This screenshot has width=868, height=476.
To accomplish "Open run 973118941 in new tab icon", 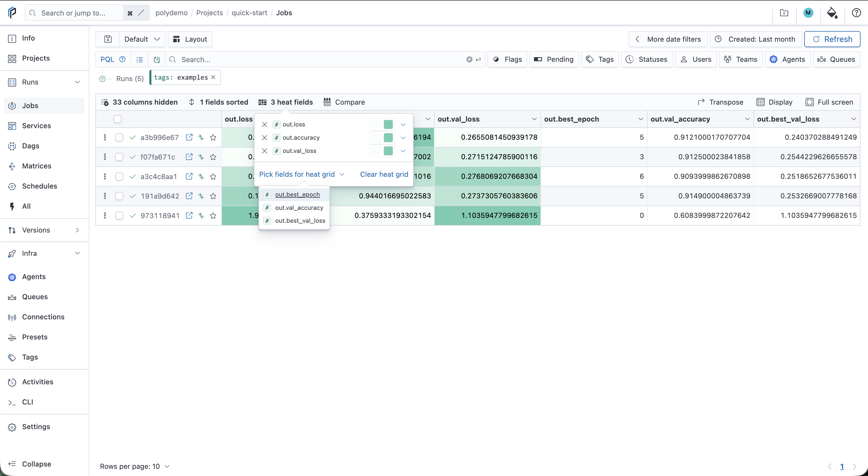I will (x=189, y=215).
